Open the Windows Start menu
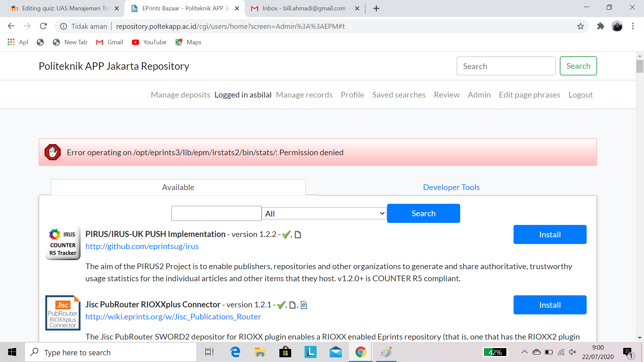The image size is (644, 362). coord(12,352)
